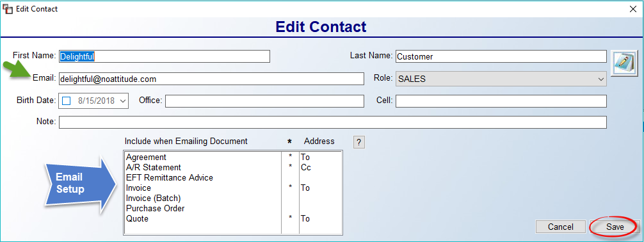Select the EFT Remittance Advice row
644x242 pixels.
point(233,178)
